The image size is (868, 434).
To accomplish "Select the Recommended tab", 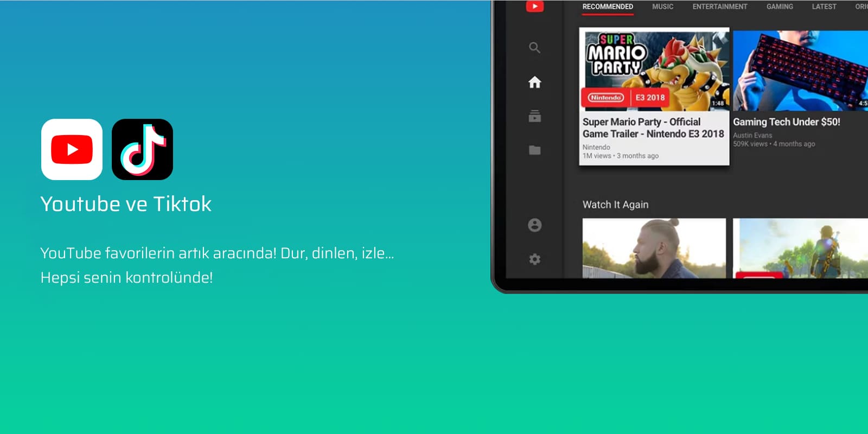I will coord(608,7).
